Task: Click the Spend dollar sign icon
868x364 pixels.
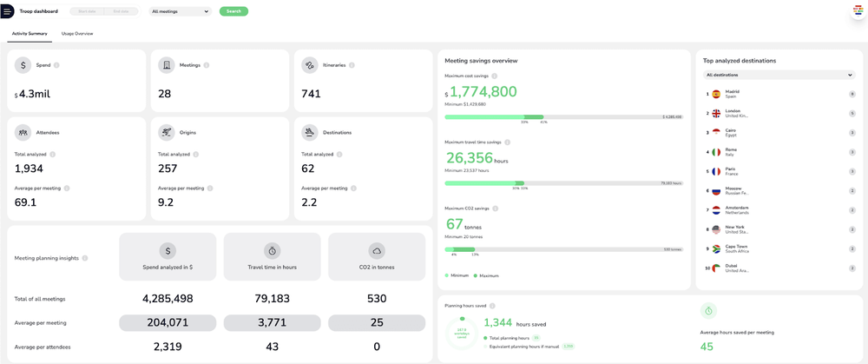Action: [23, 65]
